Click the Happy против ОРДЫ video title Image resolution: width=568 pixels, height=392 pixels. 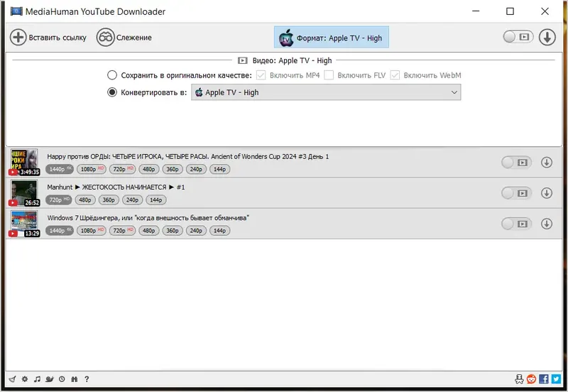188,156
